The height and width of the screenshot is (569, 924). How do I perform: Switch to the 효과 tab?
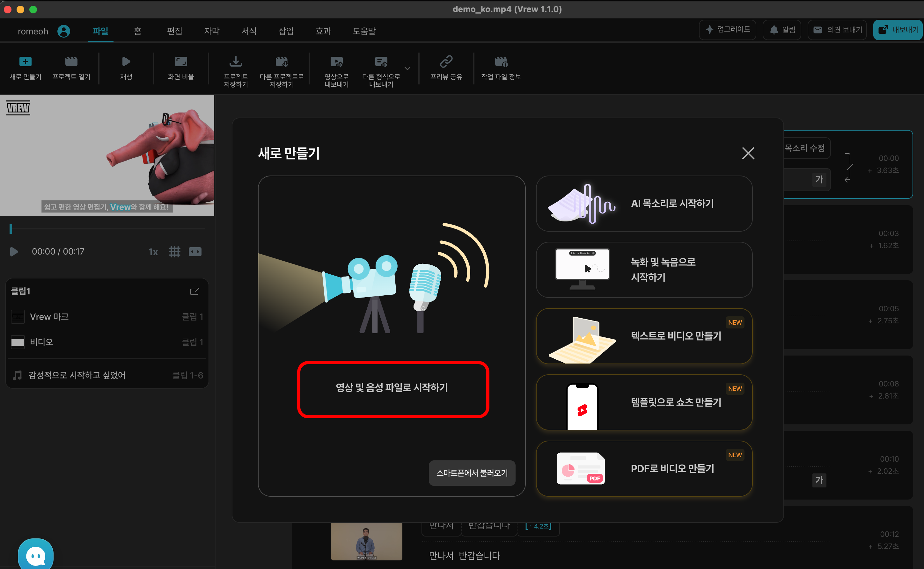click(x=323, y=31)
